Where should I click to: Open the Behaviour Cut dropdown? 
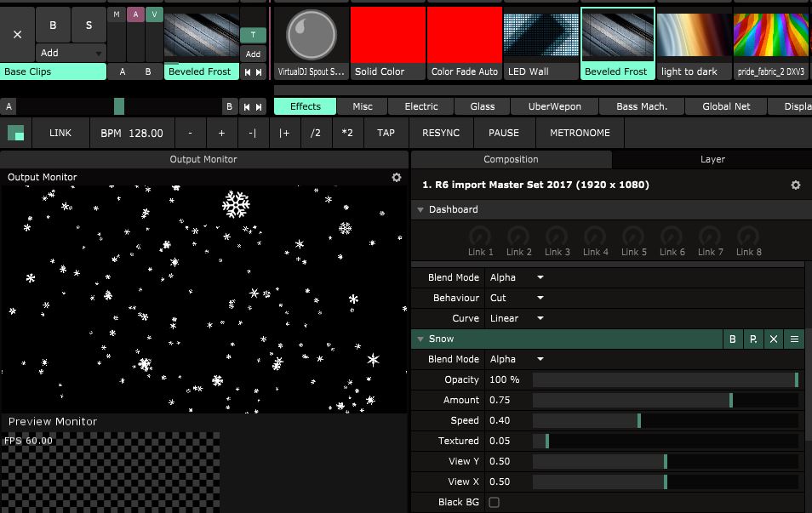518,298
